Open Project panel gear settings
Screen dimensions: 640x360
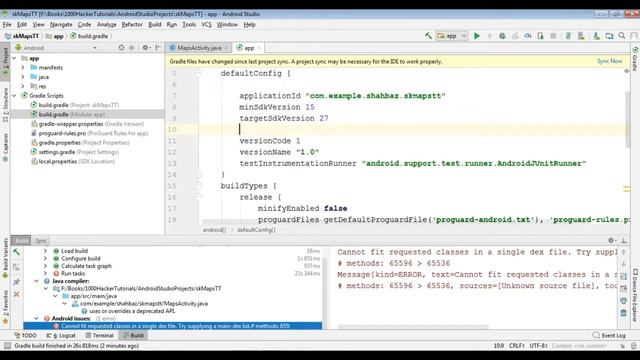145,48
